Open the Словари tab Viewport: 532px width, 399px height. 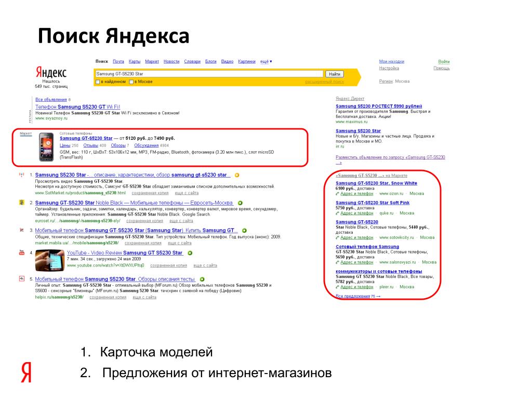(192, 61)
